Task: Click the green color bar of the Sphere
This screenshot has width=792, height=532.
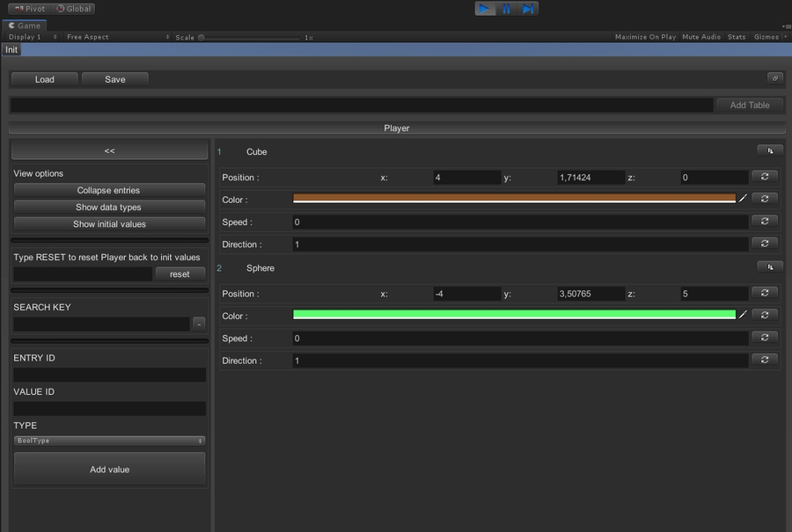Action: (515, 314)
